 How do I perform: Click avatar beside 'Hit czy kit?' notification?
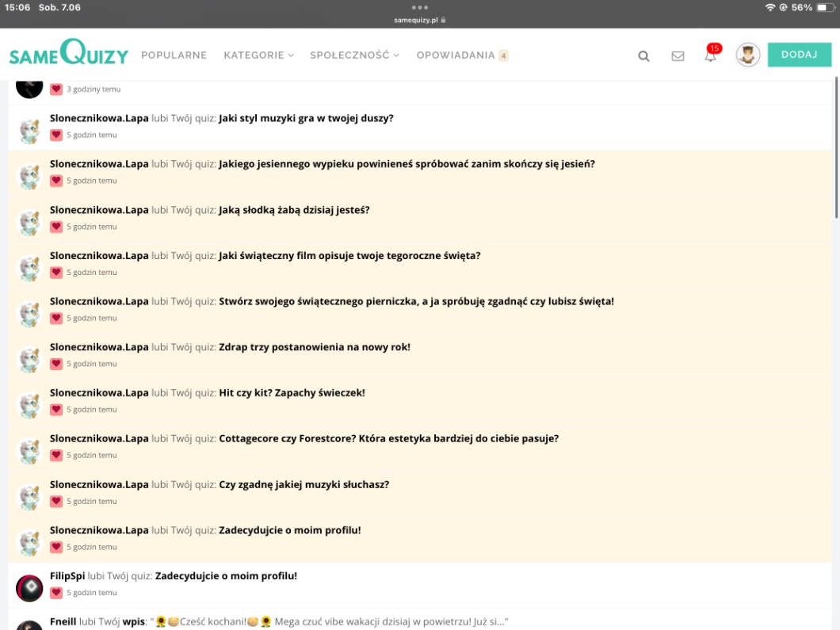click(29, 405)
